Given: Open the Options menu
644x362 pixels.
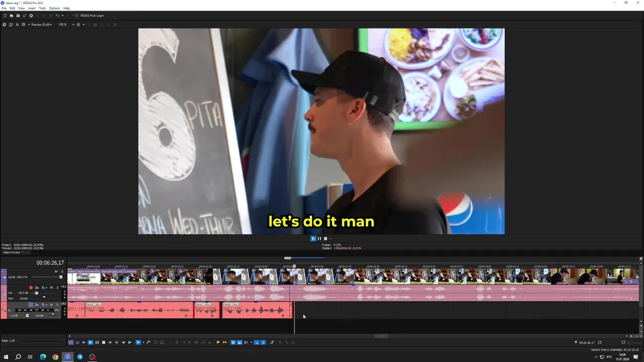Looking at the screenshot, I should [x=54, y=8].
